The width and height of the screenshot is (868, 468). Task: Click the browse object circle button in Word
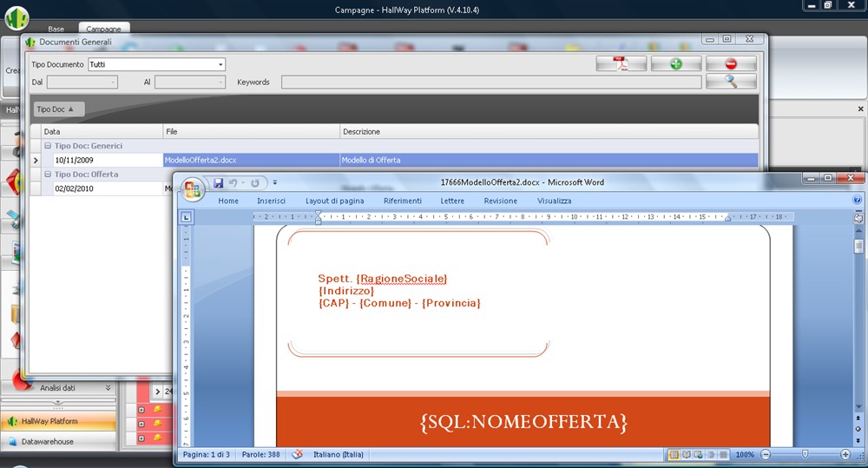[x=858, y=429]
